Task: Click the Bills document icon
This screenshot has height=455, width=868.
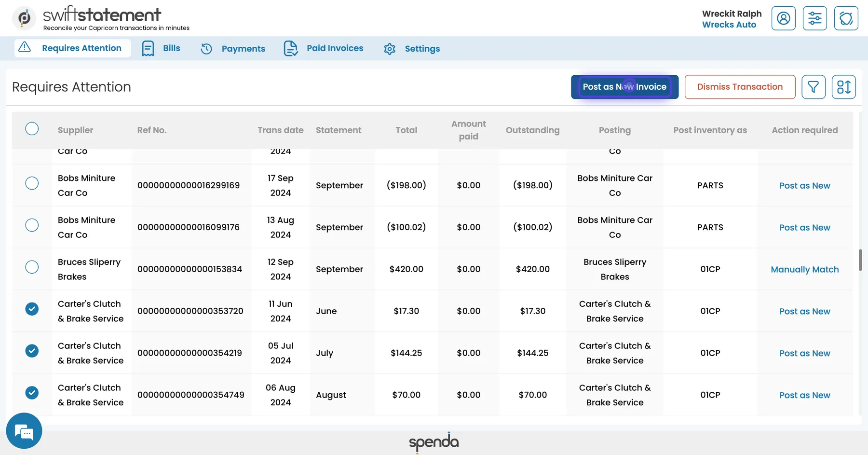Action: point(148,48)
